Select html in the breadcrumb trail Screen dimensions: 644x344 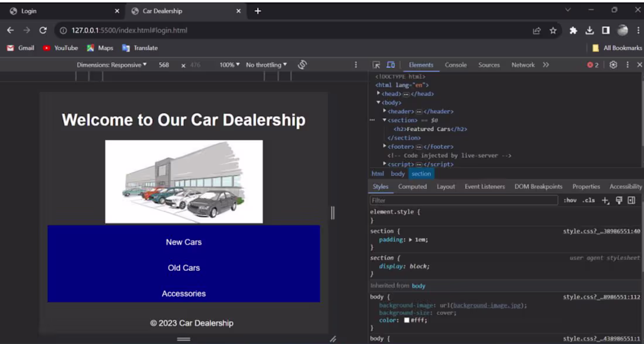pyautogui.click(x=378, y=174)
